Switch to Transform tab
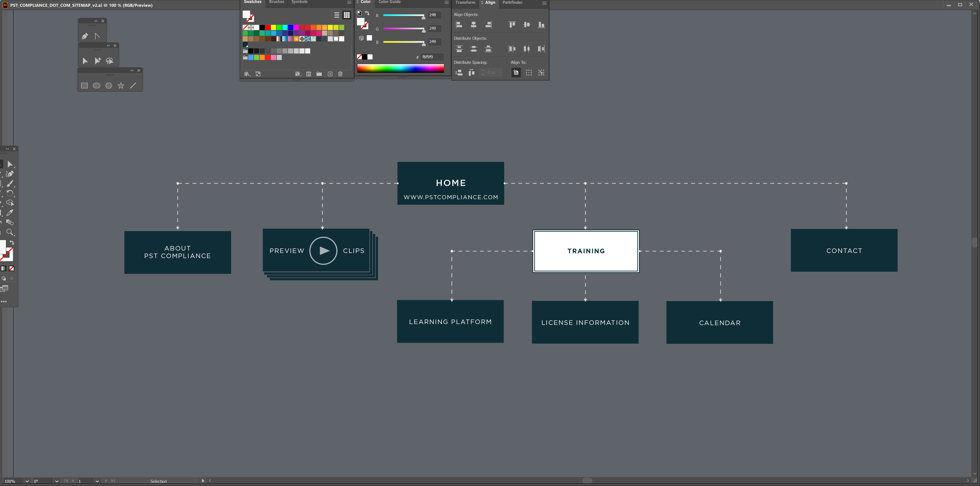This screenshot has height=486, width=980. pyautogui.click(x=465, y=3)
